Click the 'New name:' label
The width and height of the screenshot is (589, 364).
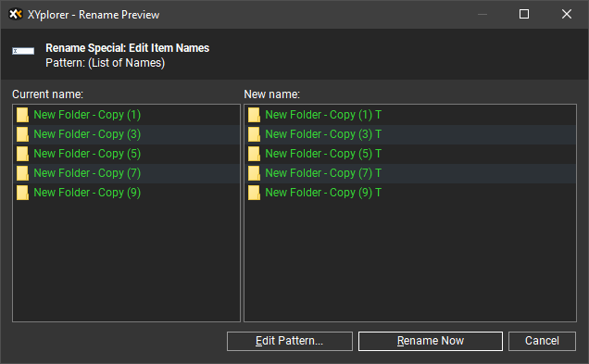pyautogui.click(x=272, y=94)
